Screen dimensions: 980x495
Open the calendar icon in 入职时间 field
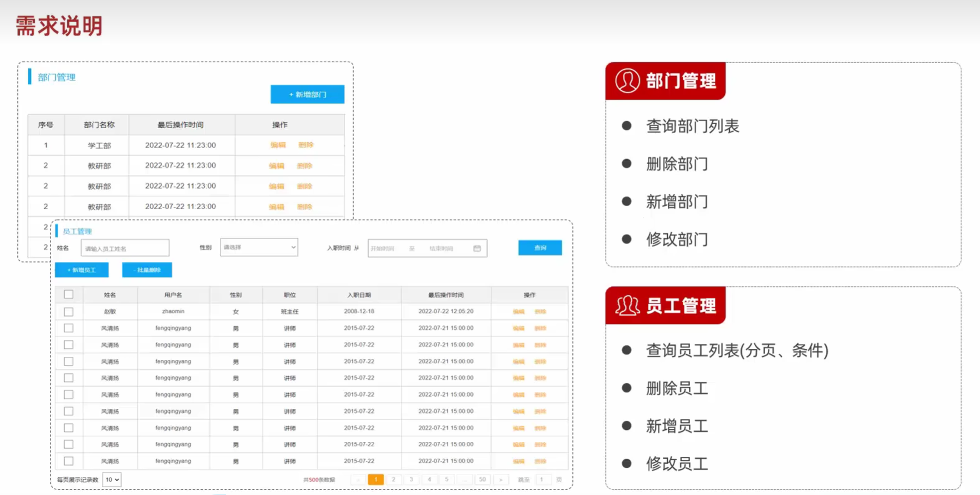pyautogui.click(x=477, y=248)
